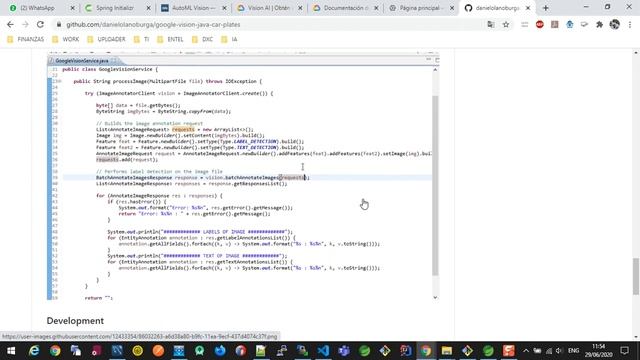View site info via the padlock icon

coord(59,24)
